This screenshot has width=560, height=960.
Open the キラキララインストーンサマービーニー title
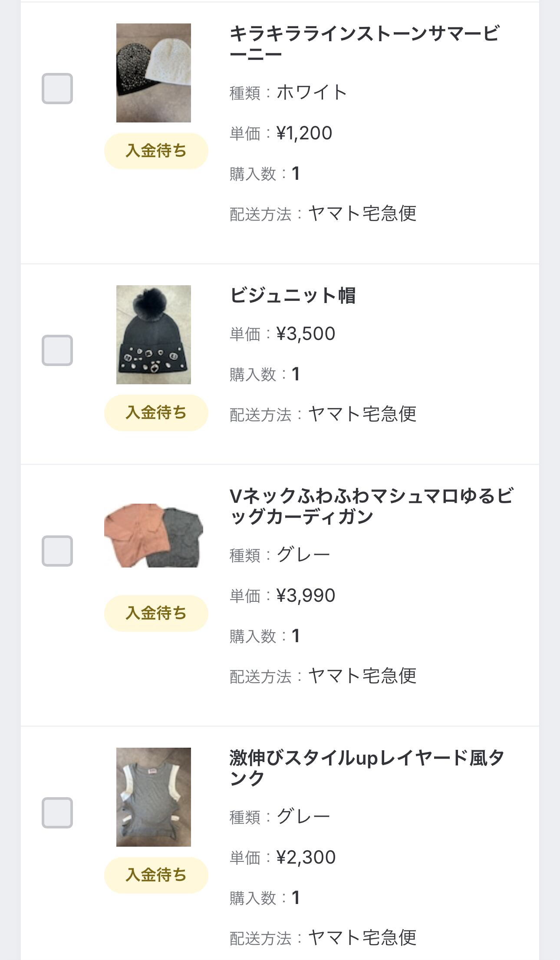pos(365,44)
